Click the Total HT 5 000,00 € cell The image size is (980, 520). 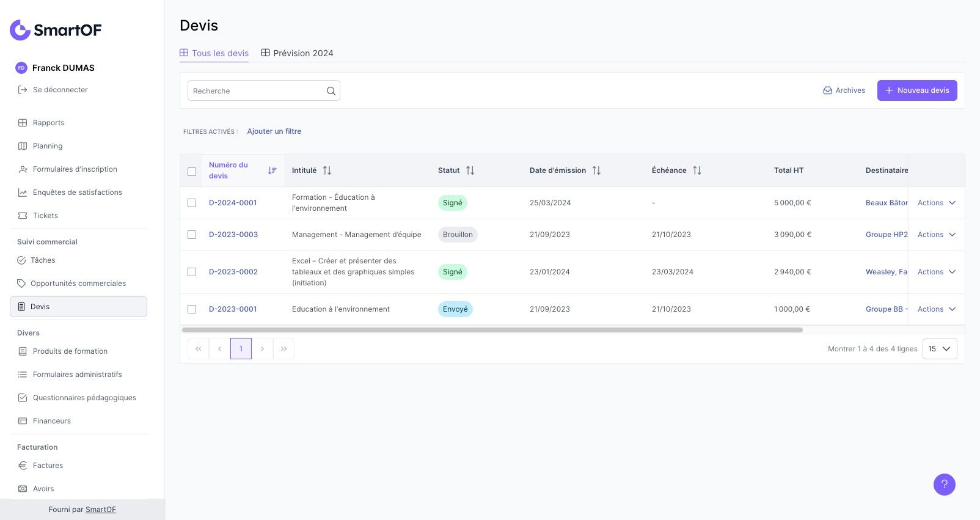click(792, 203)
